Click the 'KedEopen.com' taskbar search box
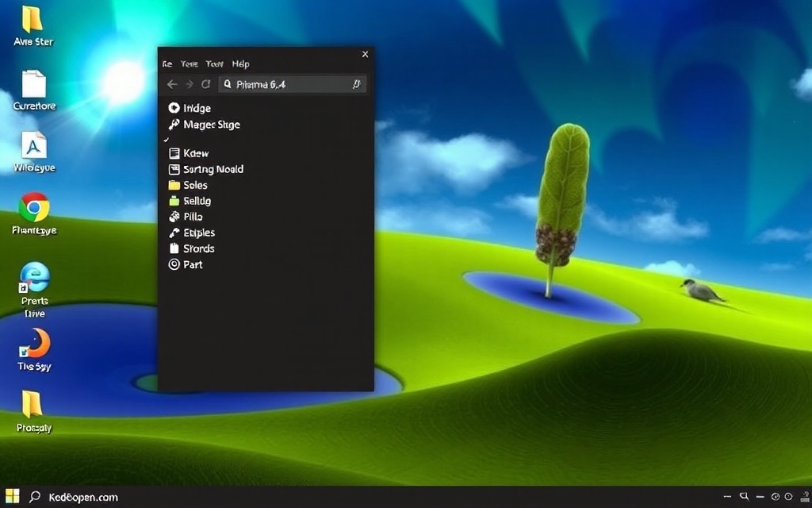This screenshot has height=508, width=812. coord(83,497)
